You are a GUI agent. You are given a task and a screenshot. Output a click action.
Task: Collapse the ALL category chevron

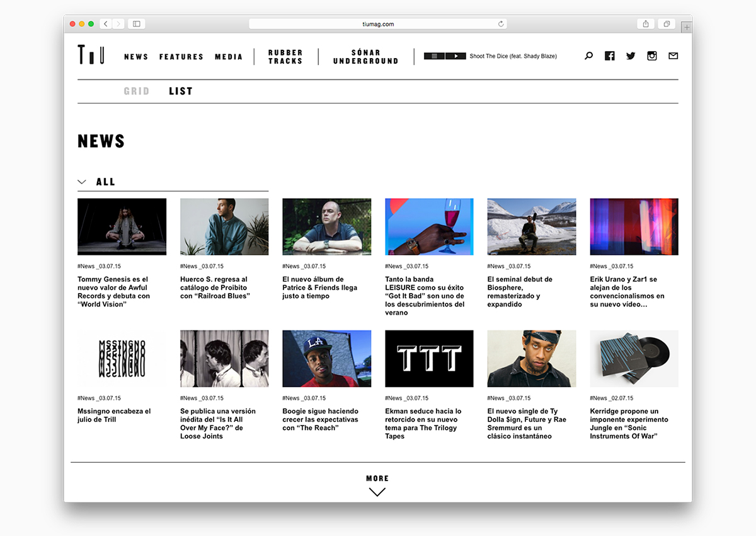coord(82,182)
